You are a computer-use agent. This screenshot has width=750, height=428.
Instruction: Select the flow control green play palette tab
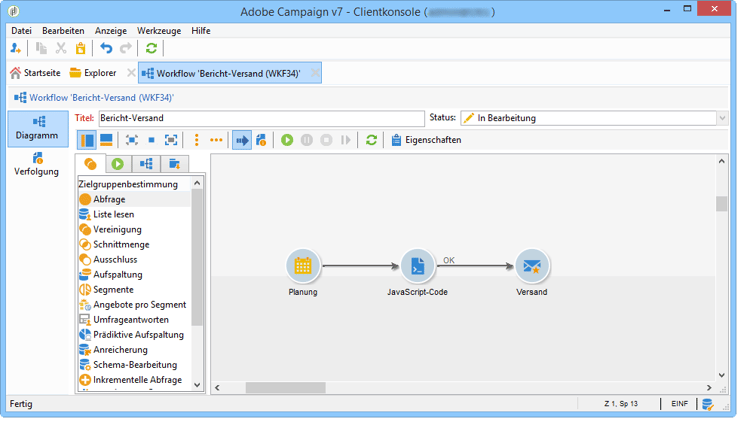pyautogui.click(x=118, y=165)
